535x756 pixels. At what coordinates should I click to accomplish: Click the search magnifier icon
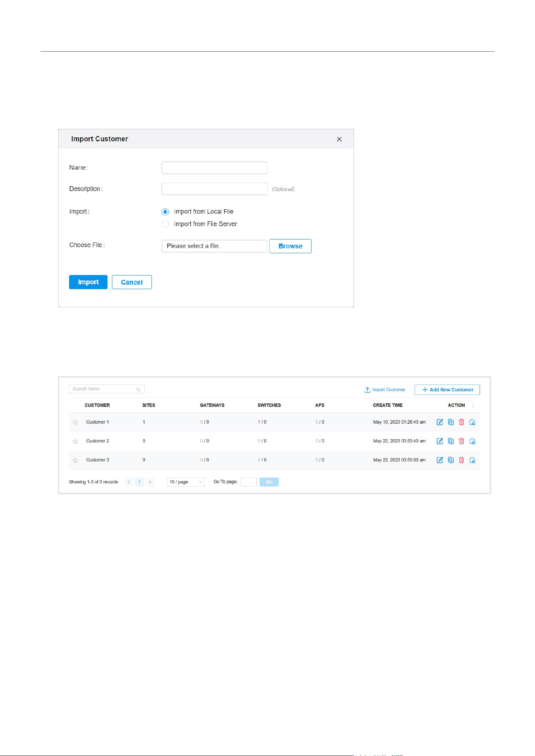coord(138,389)
